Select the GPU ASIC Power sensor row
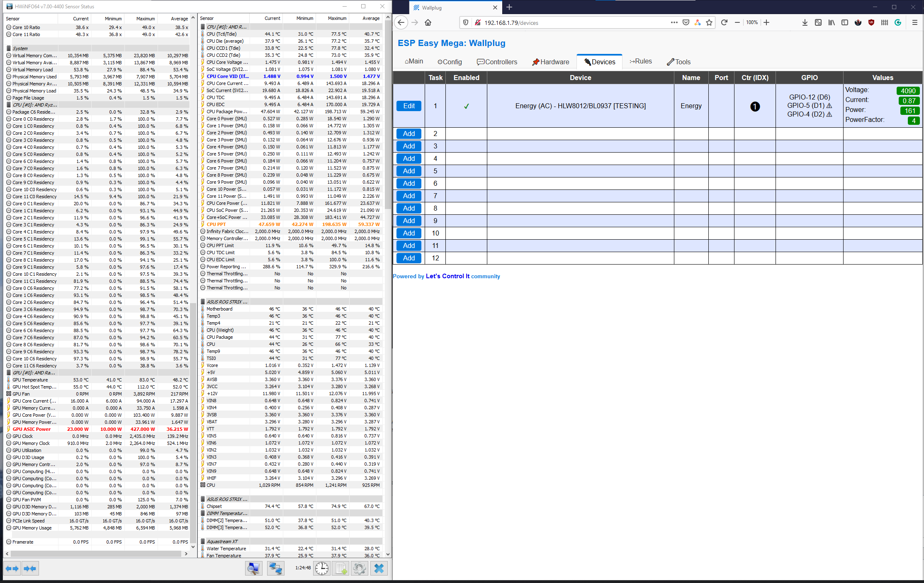The height and width of the screenshot is (583, 924). 97,429
